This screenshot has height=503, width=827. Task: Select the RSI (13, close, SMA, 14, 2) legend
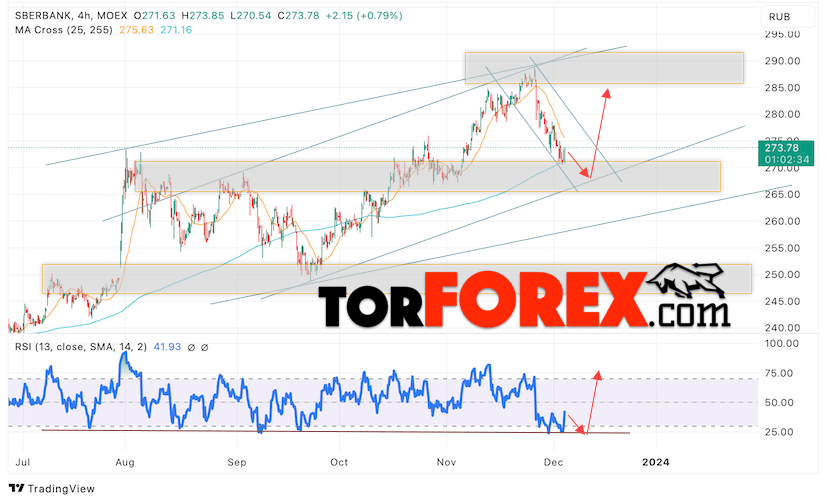(x=81, y=347)
